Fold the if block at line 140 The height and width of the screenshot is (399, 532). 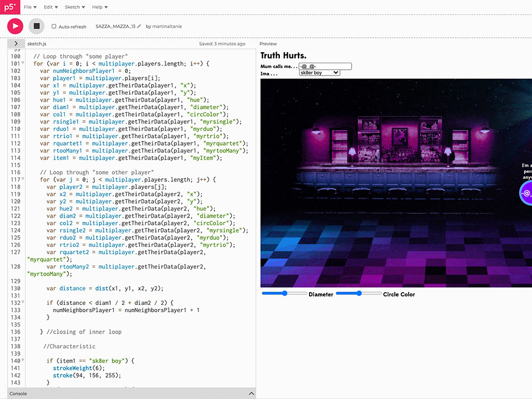point(23,360)
